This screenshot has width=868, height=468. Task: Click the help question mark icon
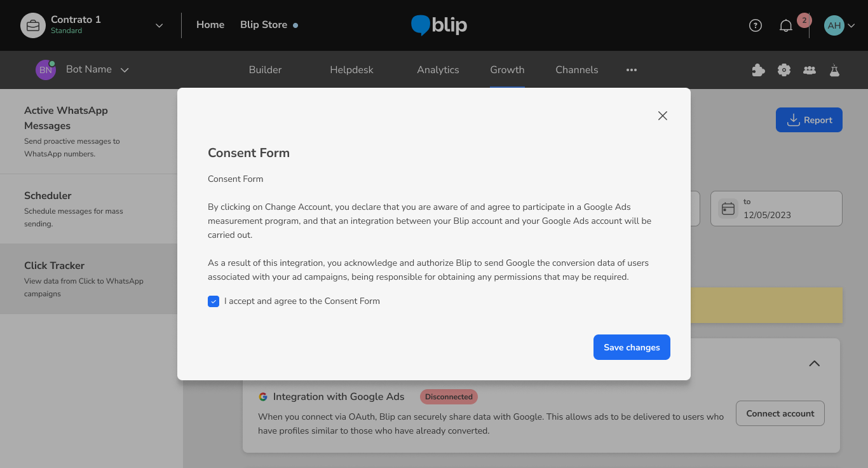pyautogui.click(x=755, y=25)
